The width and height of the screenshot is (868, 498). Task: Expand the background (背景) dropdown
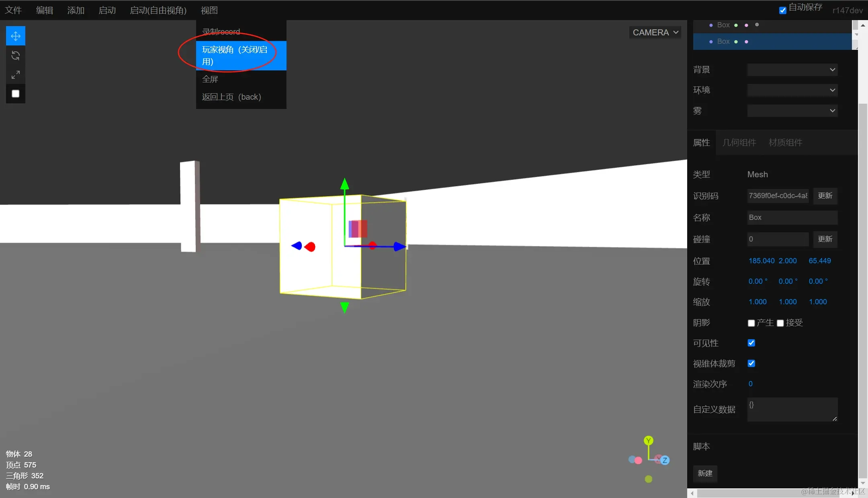(792, 70)
